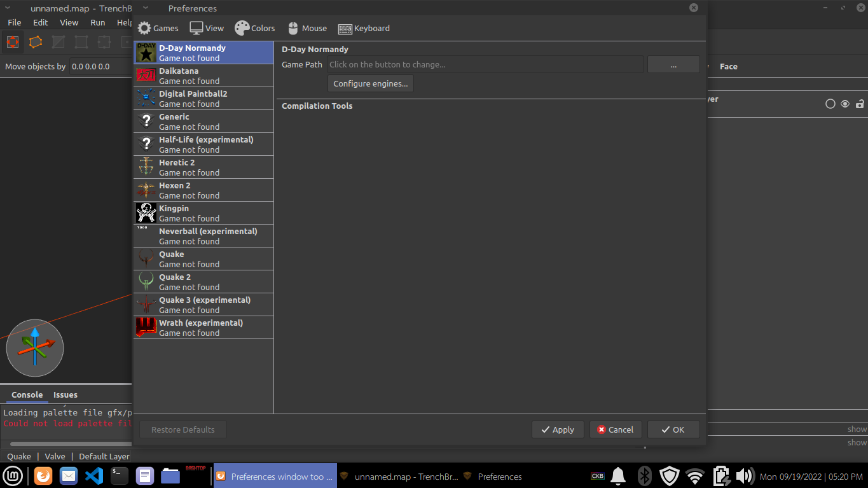Open the Colors section of Preferences
Screen dimensions: 868x488
click(254, 28)
